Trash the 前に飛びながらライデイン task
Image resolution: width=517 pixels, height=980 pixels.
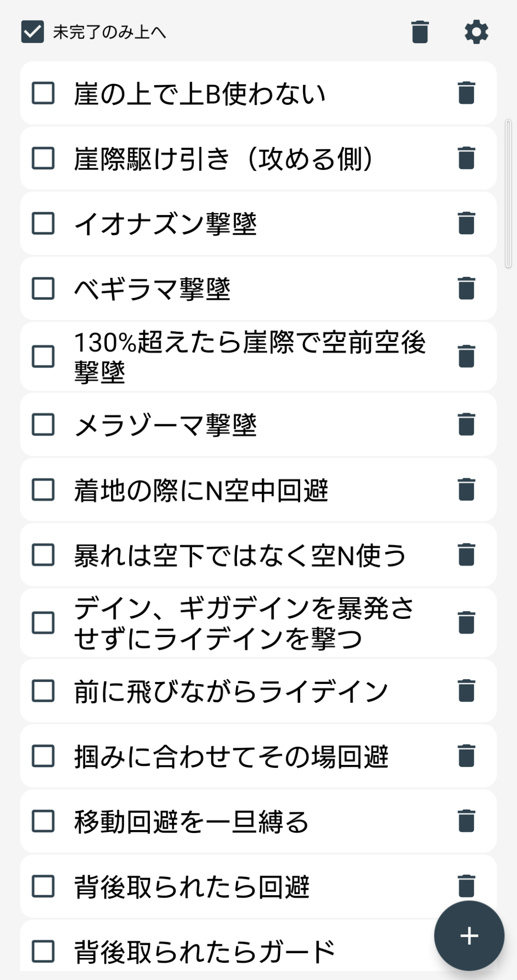(x=466, y=691)
